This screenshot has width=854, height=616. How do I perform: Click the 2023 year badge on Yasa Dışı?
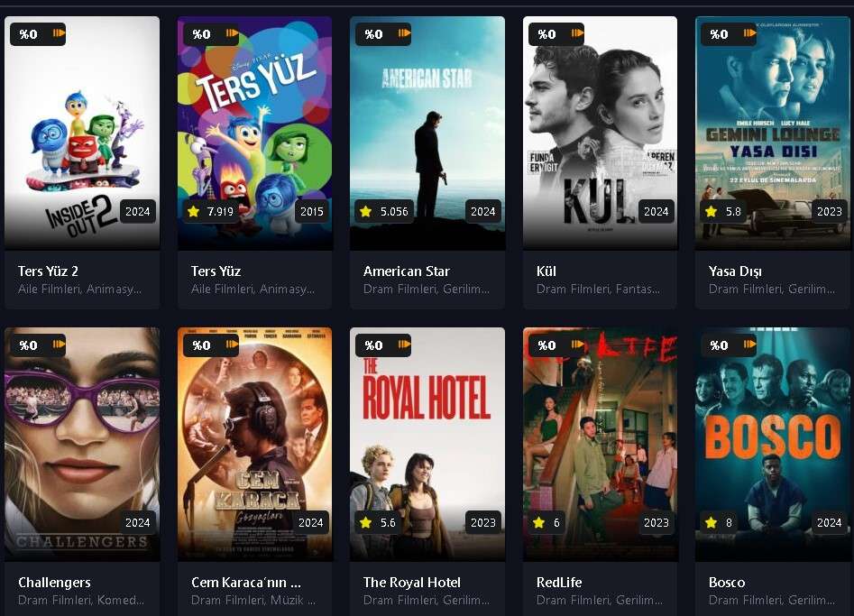(x=830, y=211)
